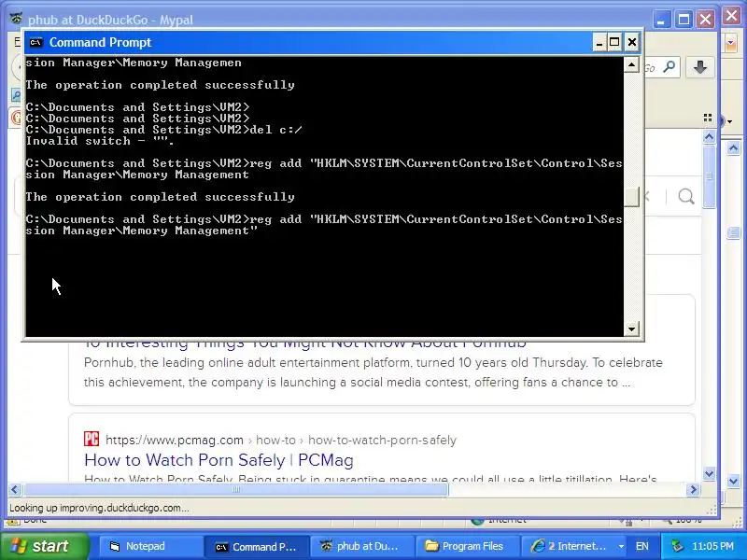Click the search magnifier in Mypal toolbar

[669, 66]
